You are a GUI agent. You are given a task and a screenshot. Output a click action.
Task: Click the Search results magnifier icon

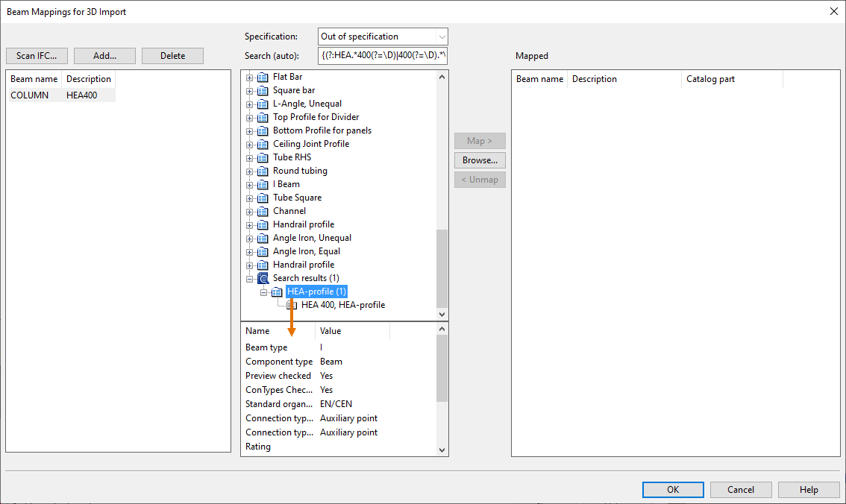pos(263,278)
